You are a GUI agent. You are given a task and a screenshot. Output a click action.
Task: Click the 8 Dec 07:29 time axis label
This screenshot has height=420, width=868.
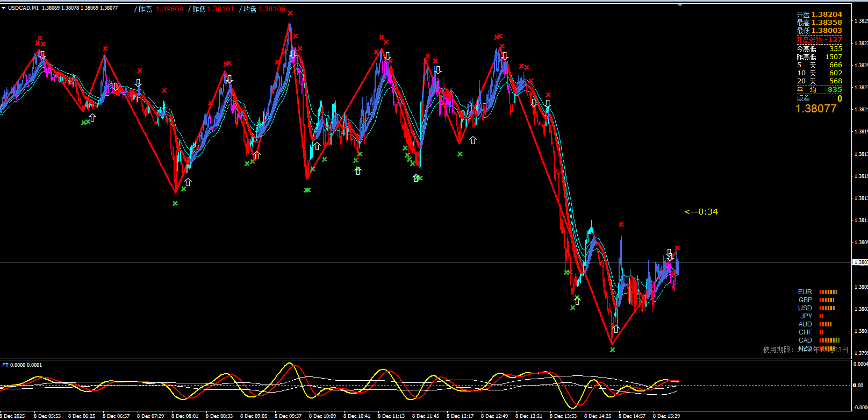(x=150, y=416)
